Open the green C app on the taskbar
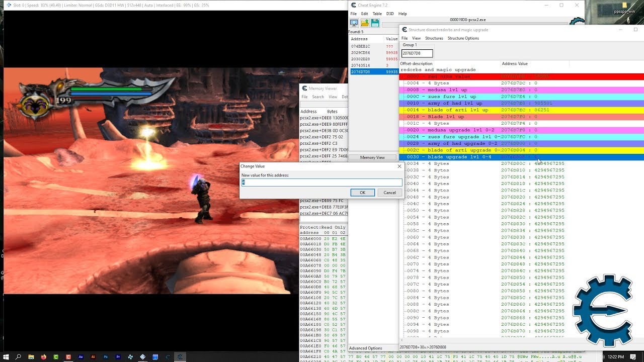Viewport: 644px width, 362px height. 56,357
